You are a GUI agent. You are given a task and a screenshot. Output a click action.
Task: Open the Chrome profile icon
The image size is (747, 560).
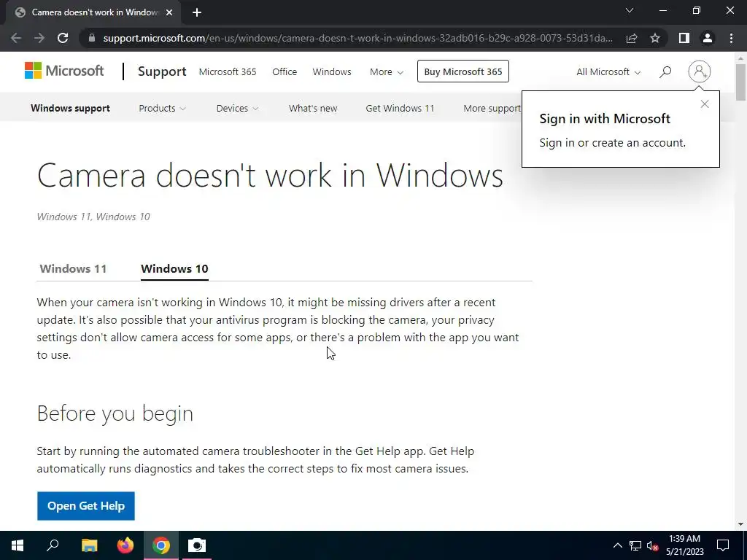point(708,38)
